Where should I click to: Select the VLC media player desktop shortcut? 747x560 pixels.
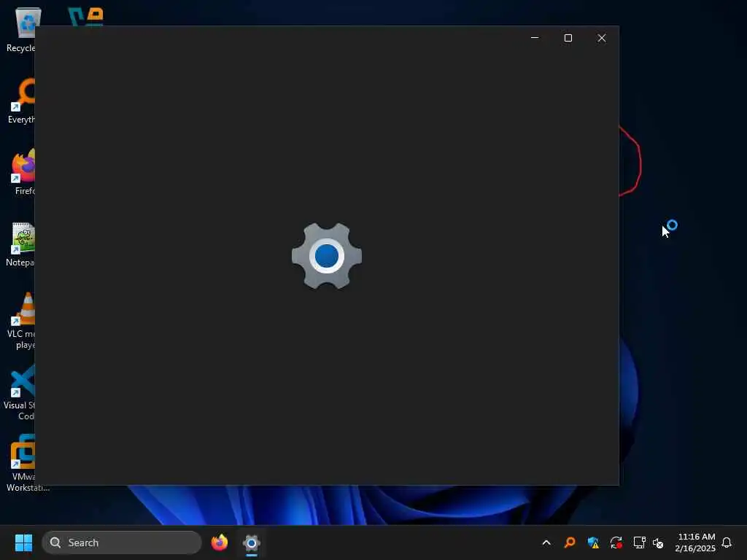point(21,321)
